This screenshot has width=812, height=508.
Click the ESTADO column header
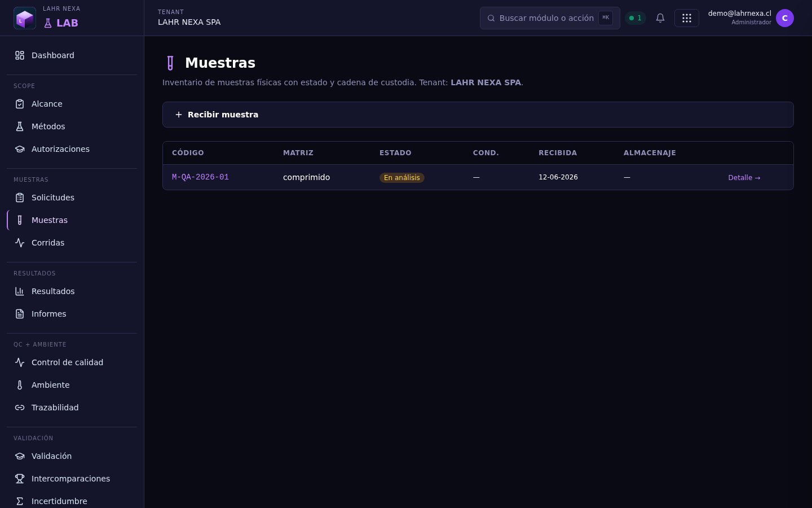click(x=395, y=153)
